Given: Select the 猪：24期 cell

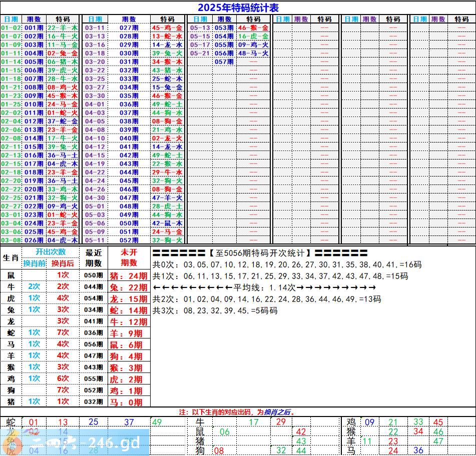Looking at the screenshot, I should (129, 275).
